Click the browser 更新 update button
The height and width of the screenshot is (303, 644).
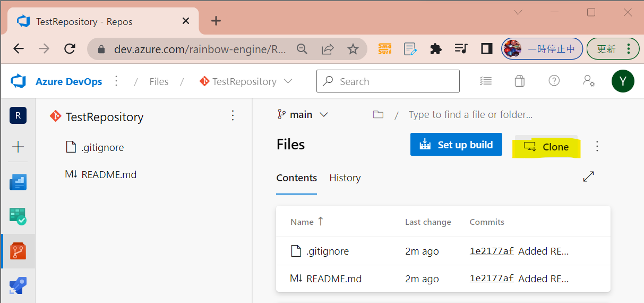pos(613,49)
